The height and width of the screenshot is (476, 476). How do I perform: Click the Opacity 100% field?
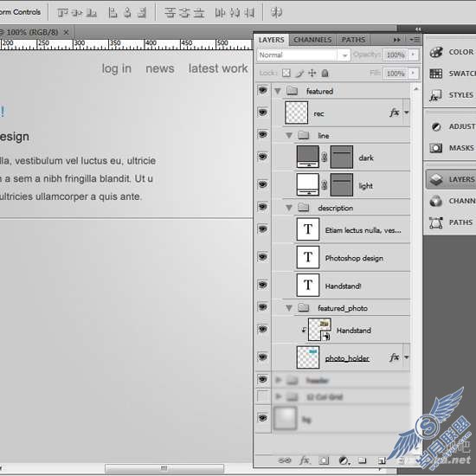pyautogui.click(x=396, y=55)
